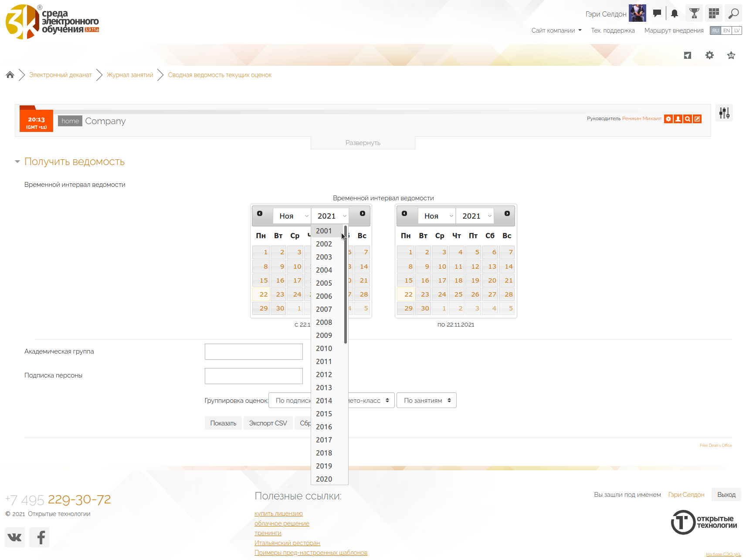The height and width of the screenshot is (560, 746).
Task: Click the home breadcrumb icon
Action: [10, 75]
